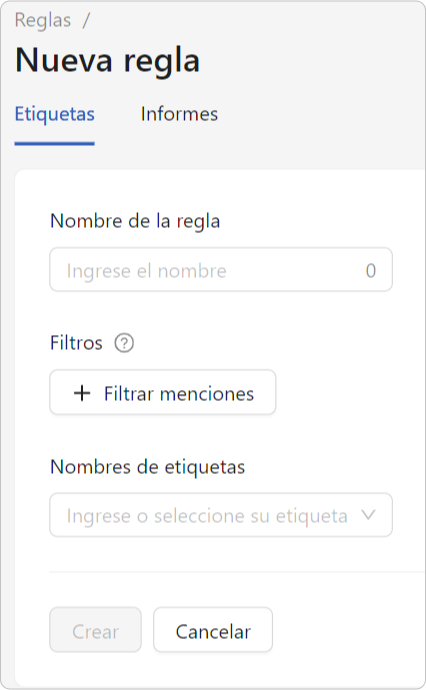Click the character counter showing 0
Image resolution: width=426 pixels, height=690 pixels.
pos(371,271)
